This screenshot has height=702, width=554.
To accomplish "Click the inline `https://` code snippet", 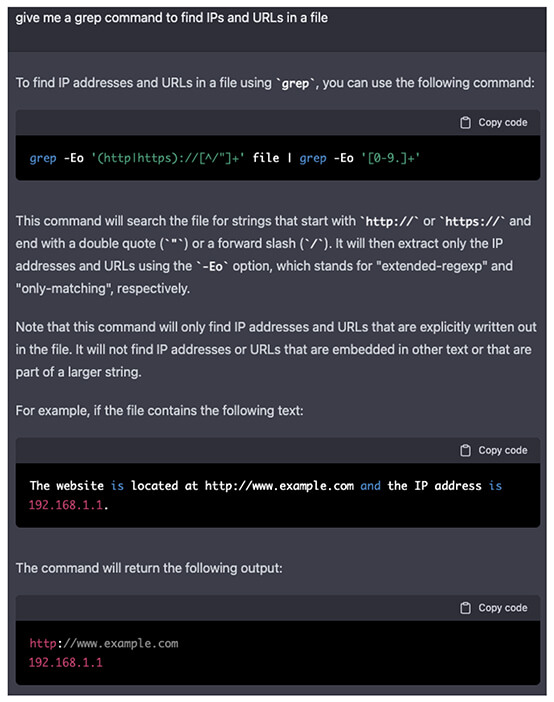I will [472, 222].
